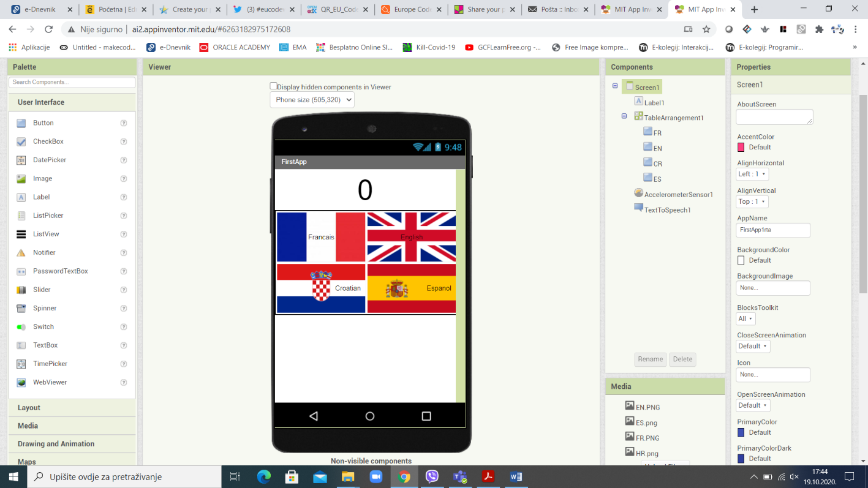868x488 pixels.
Task: Select the Notifier palette icon
Action: coord(21,253)
